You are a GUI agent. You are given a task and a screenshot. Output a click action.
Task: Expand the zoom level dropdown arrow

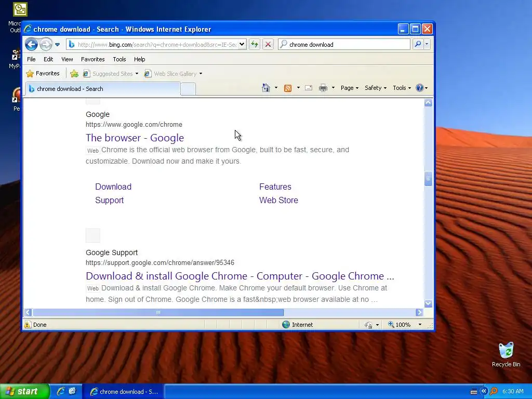pyautogui.click(x=420, y=325)
